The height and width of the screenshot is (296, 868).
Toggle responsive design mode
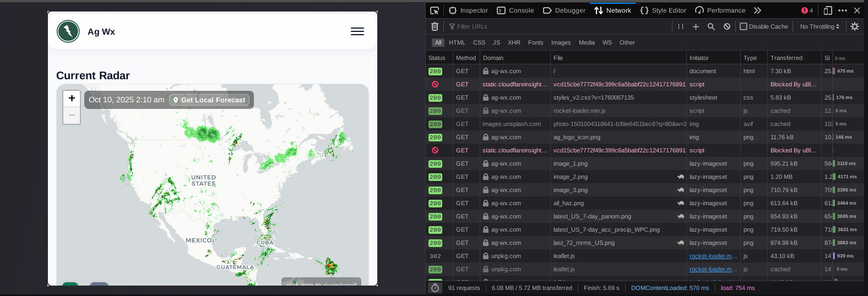(828, 10)
